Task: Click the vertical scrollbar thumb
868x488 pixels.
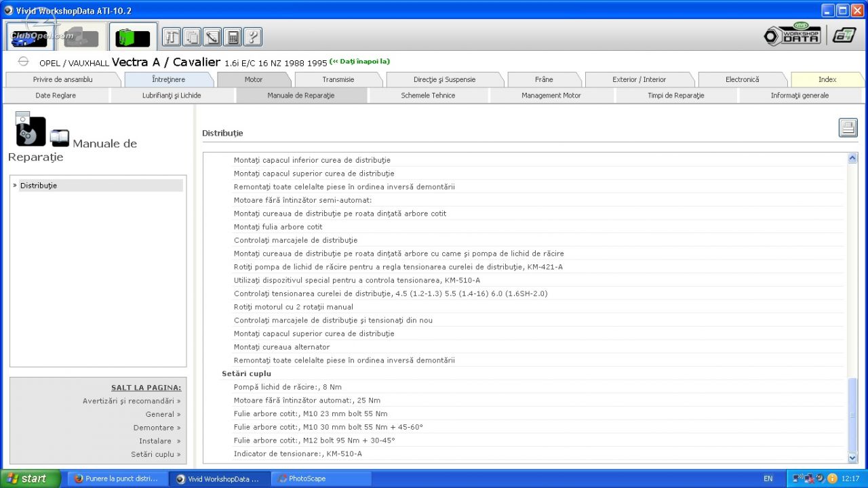Action: (852, 415)
